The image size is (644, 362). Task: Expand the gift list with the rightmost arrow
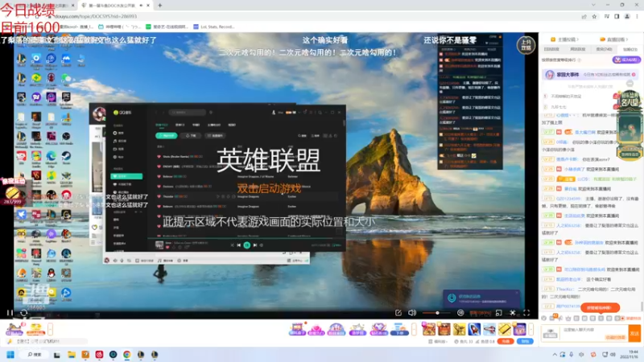[x=530, y=329]
